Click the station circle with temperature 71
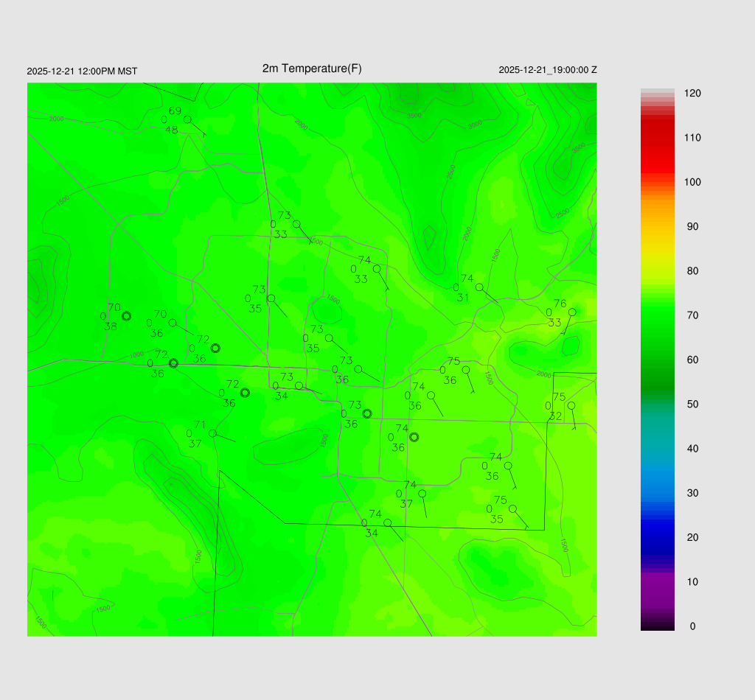This screenshot has height=700, width=755. (212, 433)
